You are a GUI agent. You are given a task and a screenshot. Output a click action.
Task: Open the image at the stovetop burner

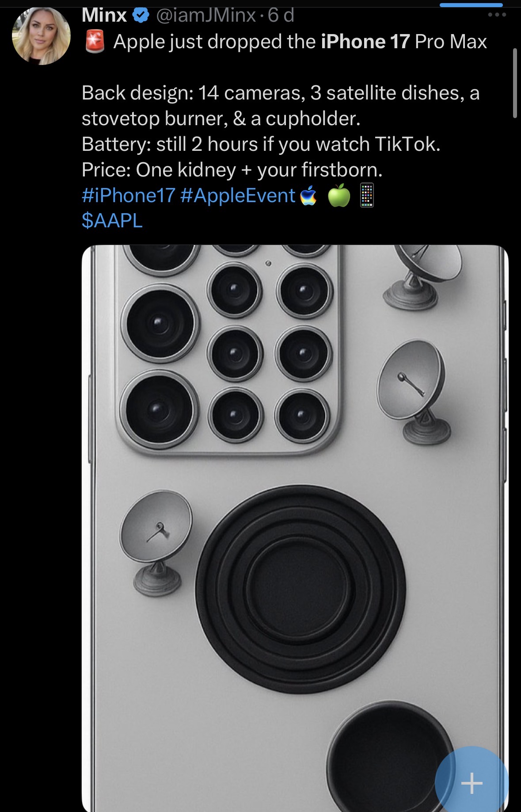point(300,589)
